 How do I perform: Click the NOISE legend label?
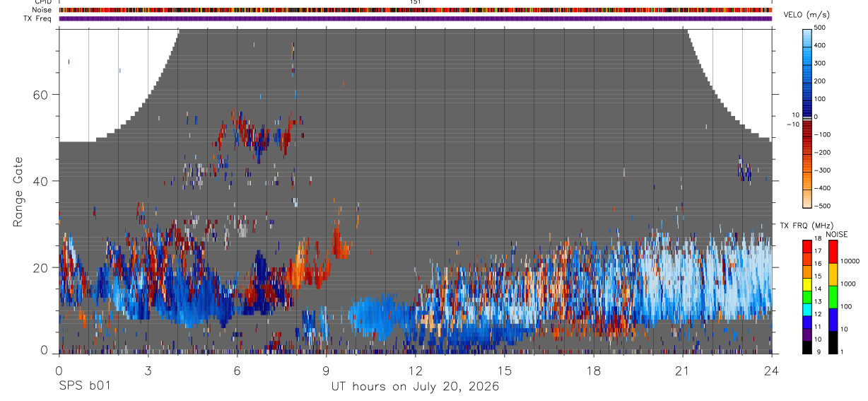(x=836, y=234)
